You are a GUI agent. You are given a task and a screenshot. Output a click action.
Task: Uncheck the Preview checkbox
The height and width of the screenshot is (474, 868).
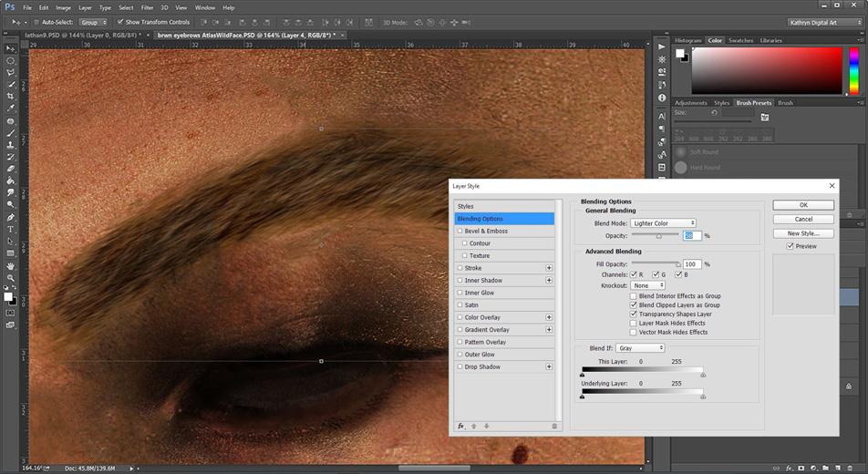click(790, 246)
